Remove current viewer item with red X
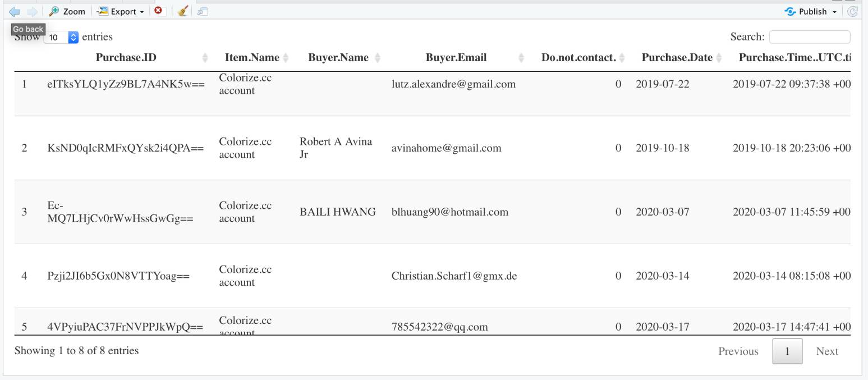868x380 pixels. (158, 11)
